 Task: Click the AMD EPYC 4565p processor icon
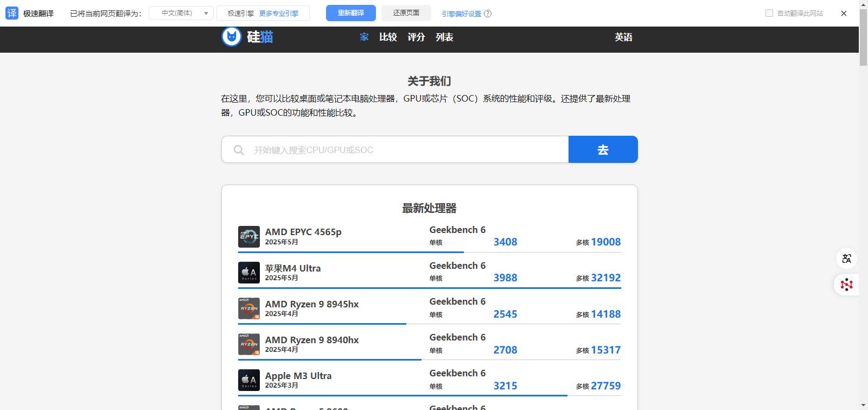249,237
